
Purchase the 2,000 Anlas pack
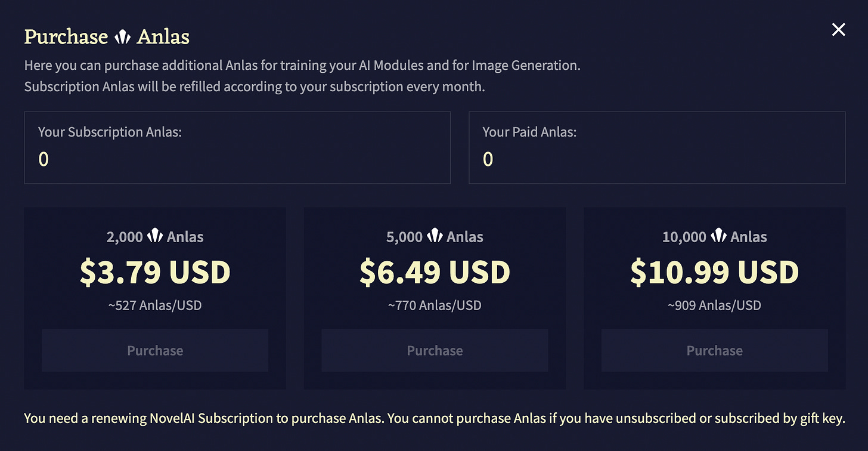[x=155, y=350]
